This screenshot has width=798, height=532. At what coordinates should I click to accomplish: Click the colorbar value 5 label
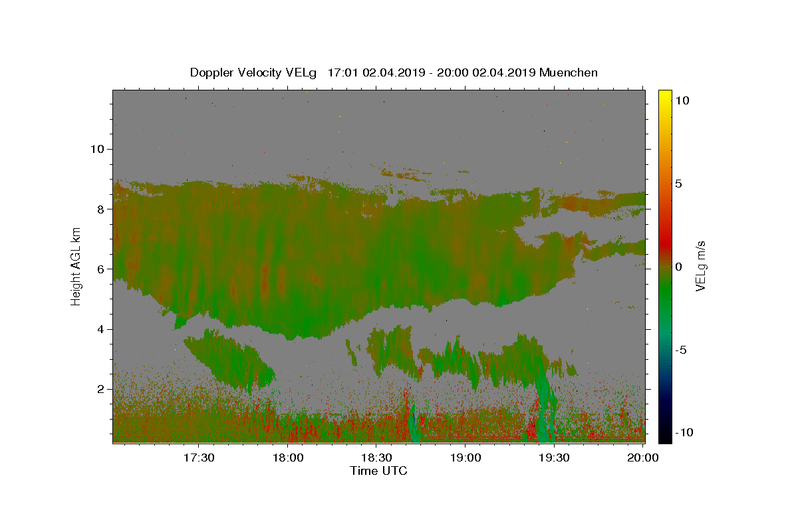click(679, 184)
